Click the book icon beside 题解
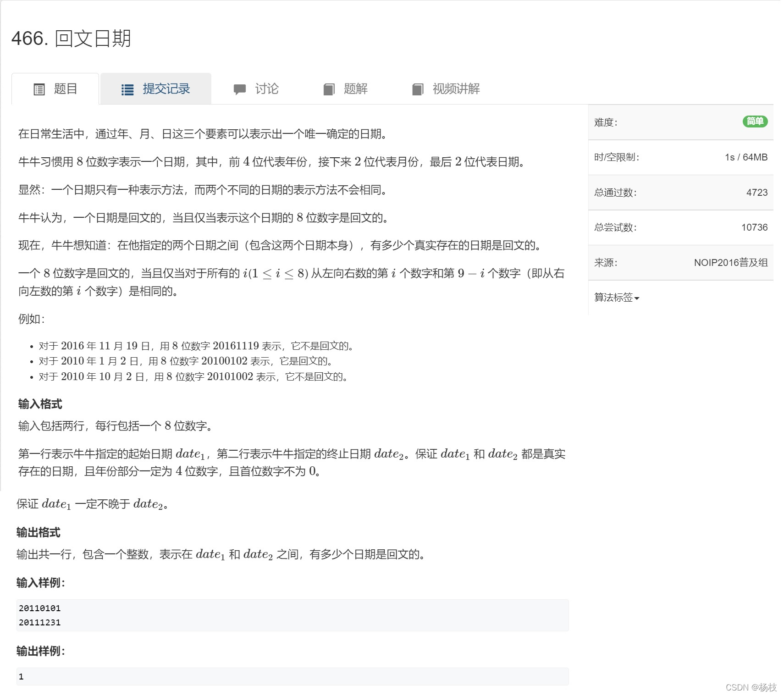 pyautogui.click(x=329, y=89)
